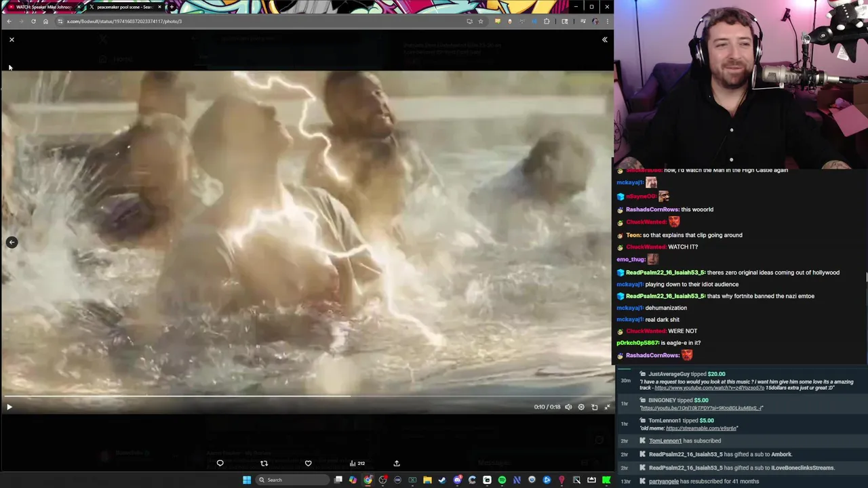The height and width of the screenshot is (488, 868).
Task: Click chat message 'WERE NOT' by ChuckWanted
Action: tap(682, 331)
